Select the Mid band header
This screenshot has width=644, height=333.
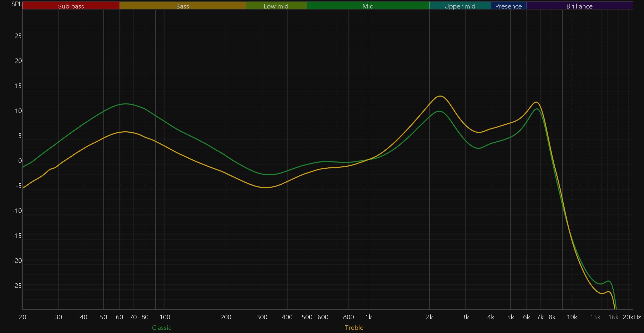click(368, 6)
